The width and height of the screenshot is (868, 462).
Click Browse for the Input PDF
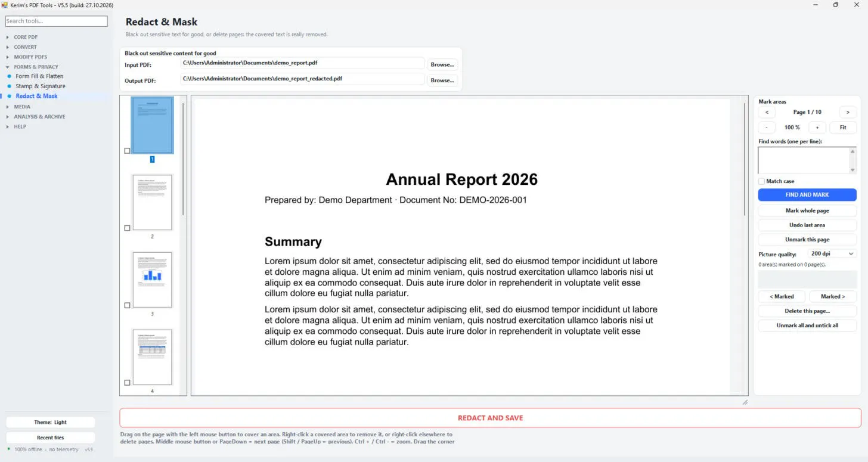pyautogui.click(x=442, y=64)
